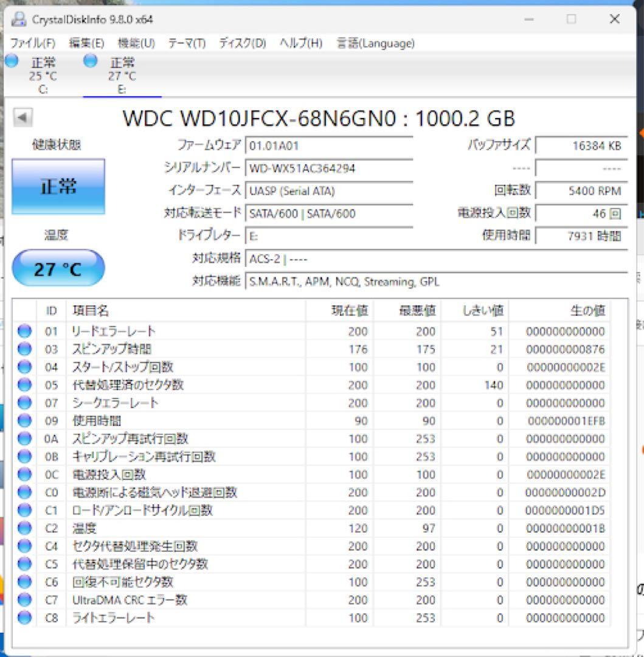Click status circle beside スピンアップ時間 row
The height and width of the screenshot is (657, 644).
pyautogui.click(x=24, y=349)
